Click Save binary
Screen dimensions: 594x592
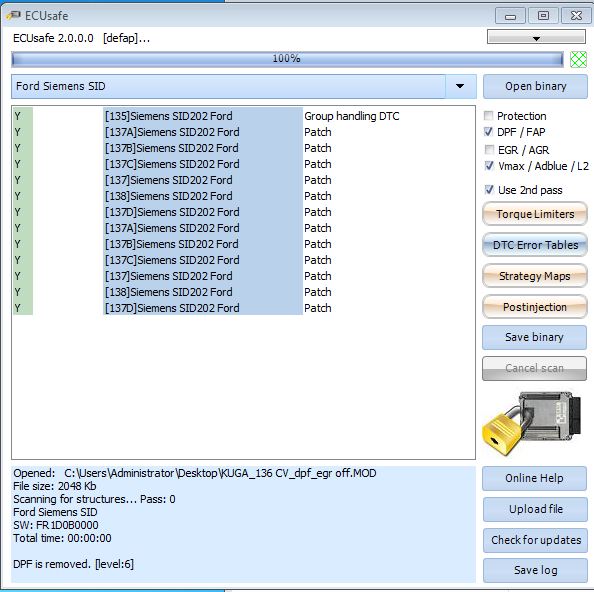(x=535, y=337)
